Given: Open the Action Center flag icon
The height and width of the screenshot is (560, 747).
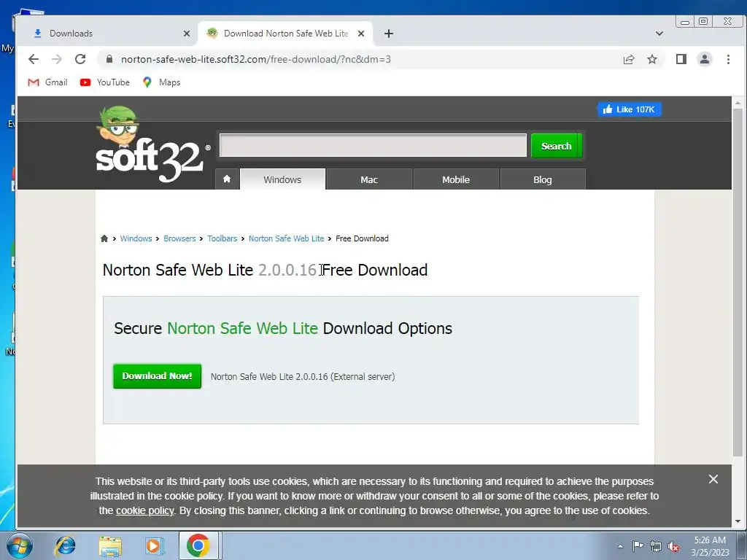Looking at the screenshot, I should click(638, 545).
